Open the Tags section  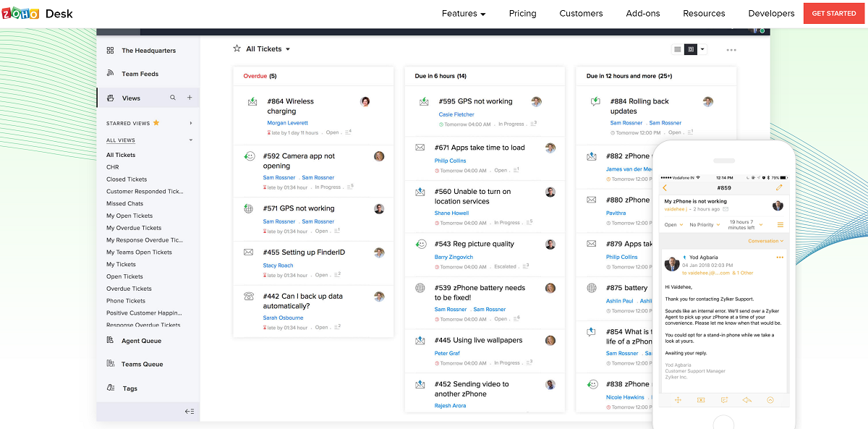click(129, 388)
